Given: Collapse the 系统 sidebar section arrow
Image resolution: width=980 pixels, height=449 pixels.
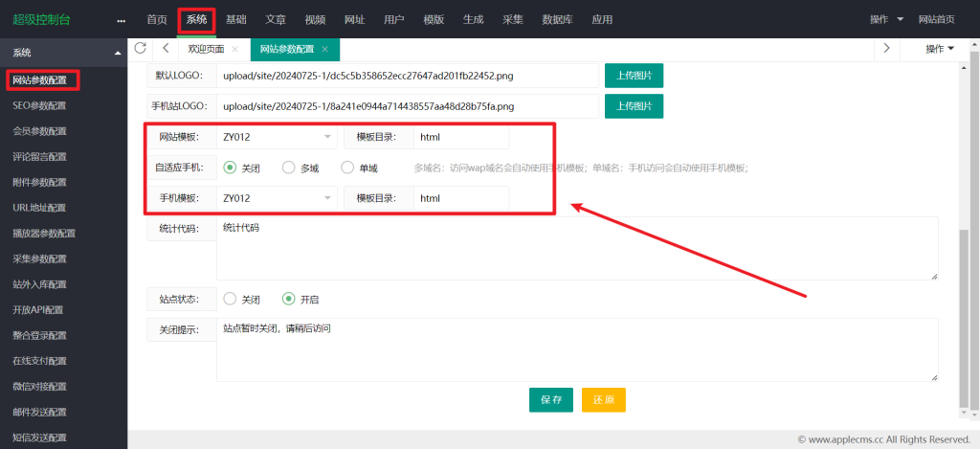Looking at the screenshot, I should (117, 53).
